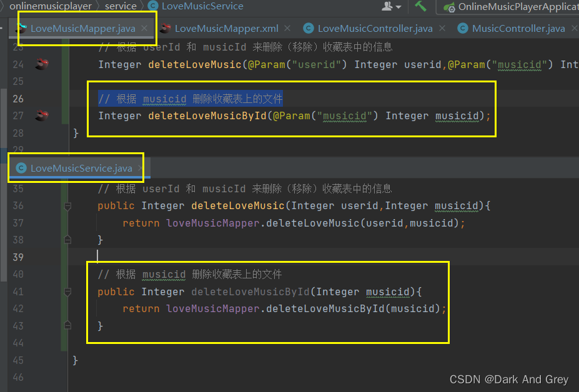
Task: Select the LoveMusicService.java tab
Action: [81, 169]
